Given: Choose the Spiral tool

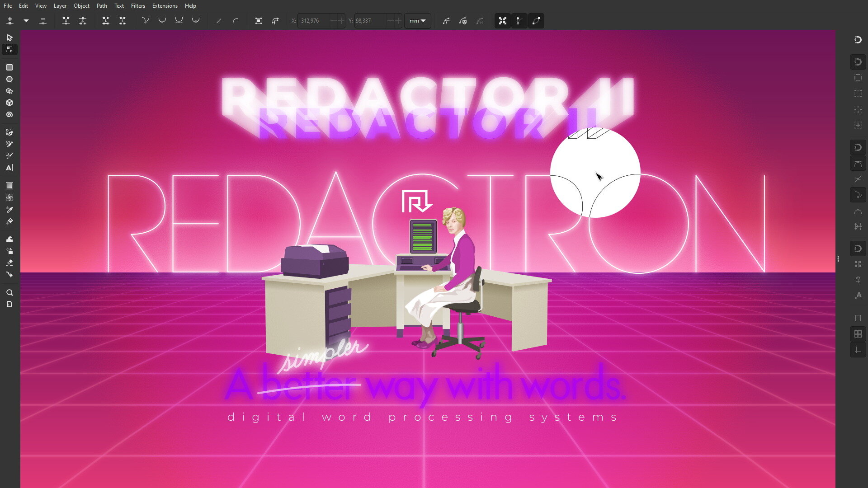Looking at the screenshot, I should [x=9, y=115].
